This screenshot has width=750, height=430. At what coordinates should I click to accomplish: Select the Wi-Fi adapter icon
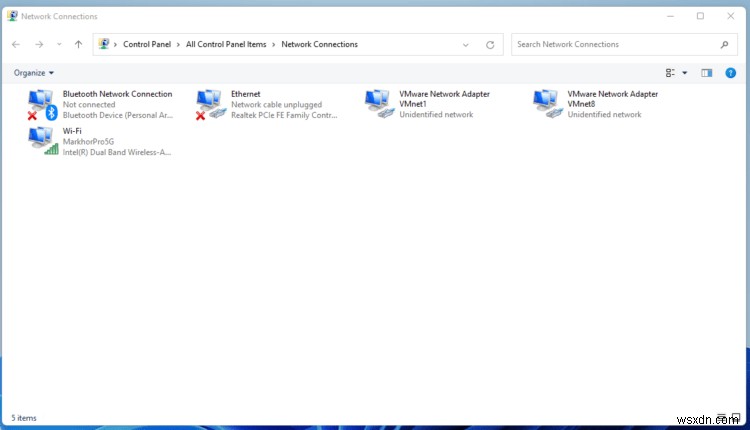[x=41, y=141]
